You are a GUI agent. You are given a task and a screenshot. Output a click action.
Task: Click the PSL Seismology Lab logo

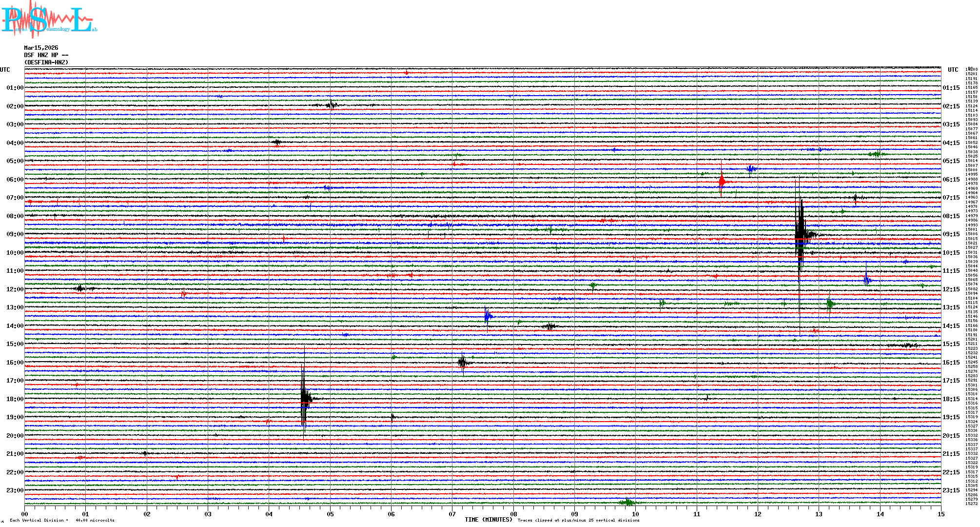pos(49,20)
